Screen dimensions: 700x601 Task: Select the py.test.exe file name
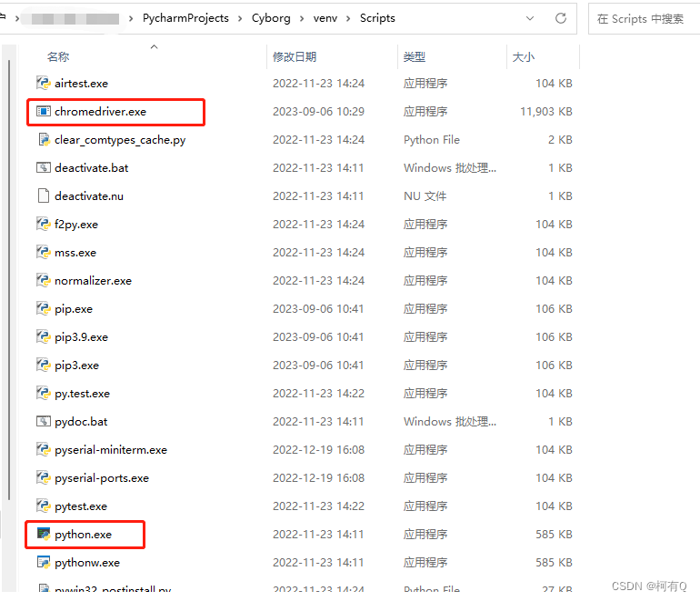coord(82,394)
